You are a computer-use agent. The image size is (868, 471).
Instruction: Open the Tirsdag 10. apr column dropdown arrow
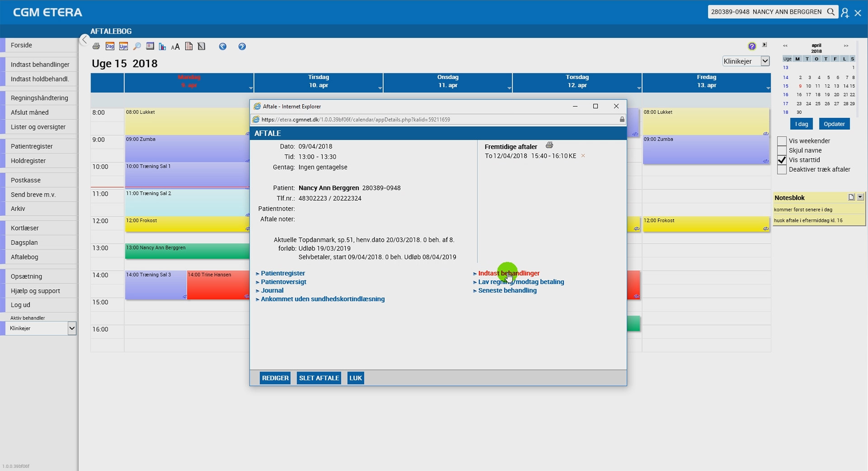[x=380, y=88]
